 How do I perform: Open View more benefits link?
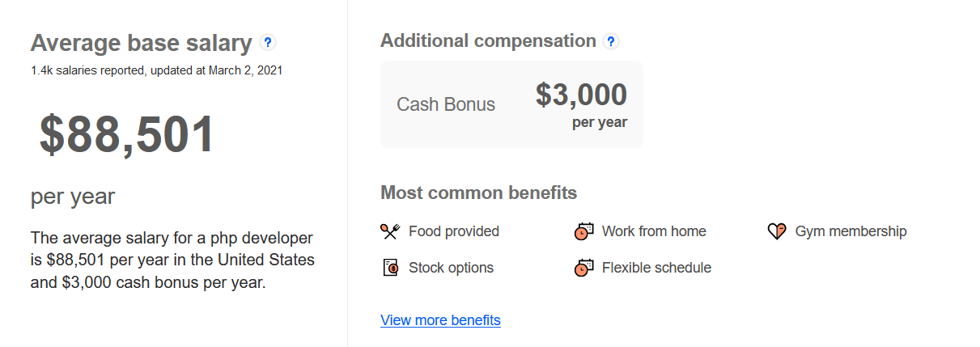tap(440, 320)
